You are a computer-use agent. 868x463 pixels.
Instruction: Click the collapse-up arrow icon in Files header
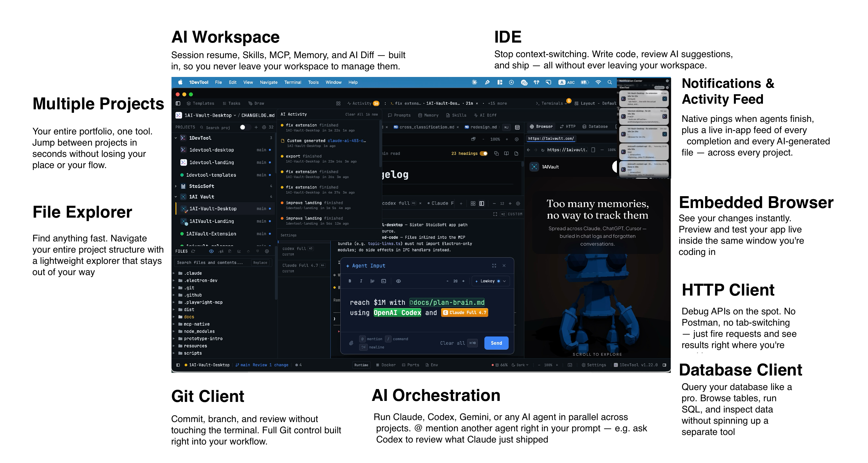pos(248,251)
